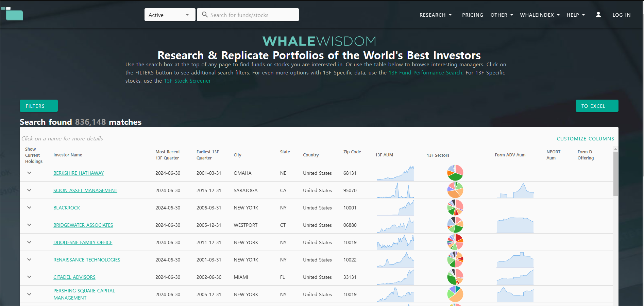View Pershing Square sector pie chart

[455, 294]
